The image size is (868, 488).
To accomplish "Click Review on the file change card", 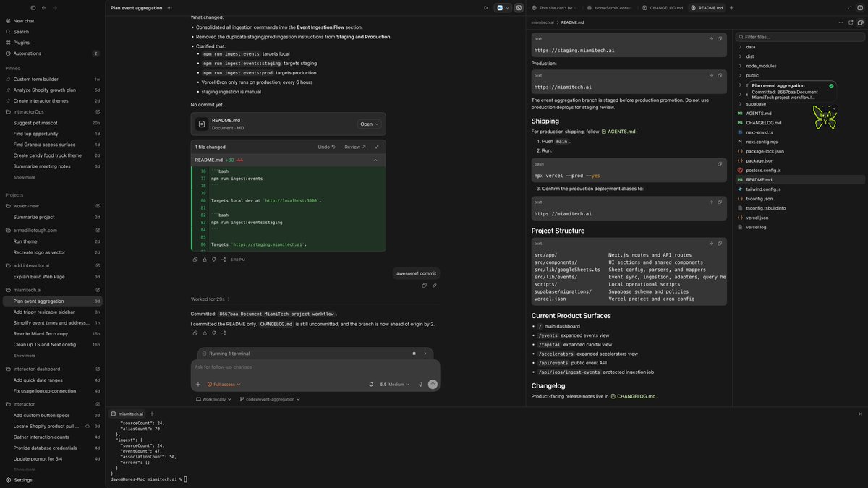I will [355, 147].
